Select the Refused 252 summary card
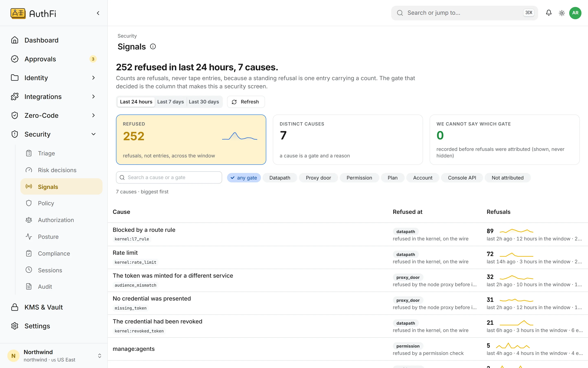 click(191, 139)
